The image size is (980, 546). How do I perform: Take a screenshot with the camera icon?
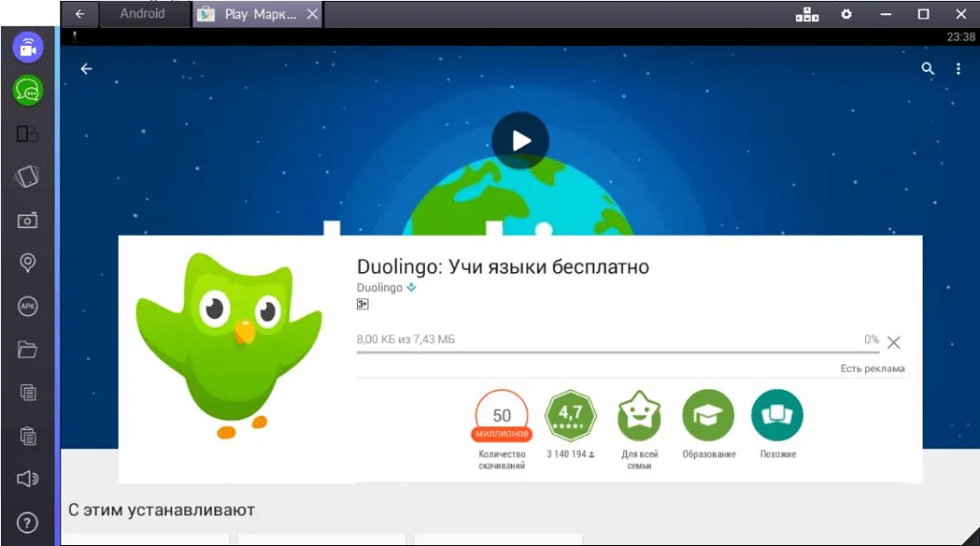pos(27,220)
